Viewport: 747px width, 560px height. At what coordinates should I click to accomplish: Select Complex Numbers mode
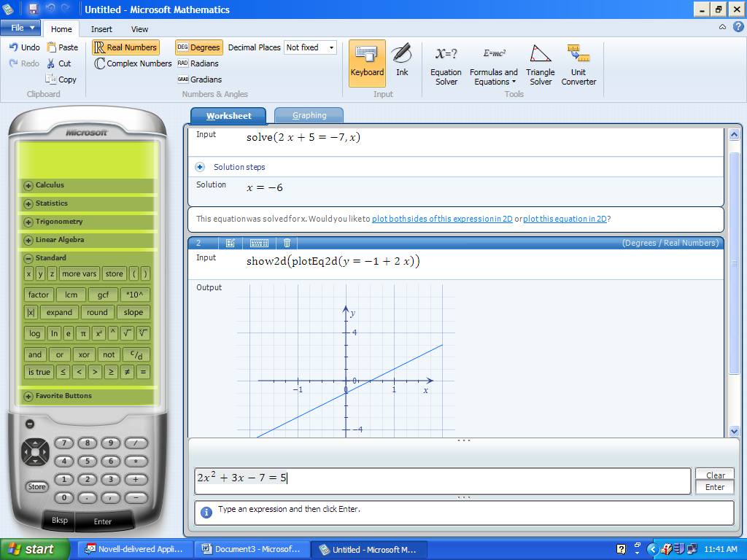[x=133, y=63]
